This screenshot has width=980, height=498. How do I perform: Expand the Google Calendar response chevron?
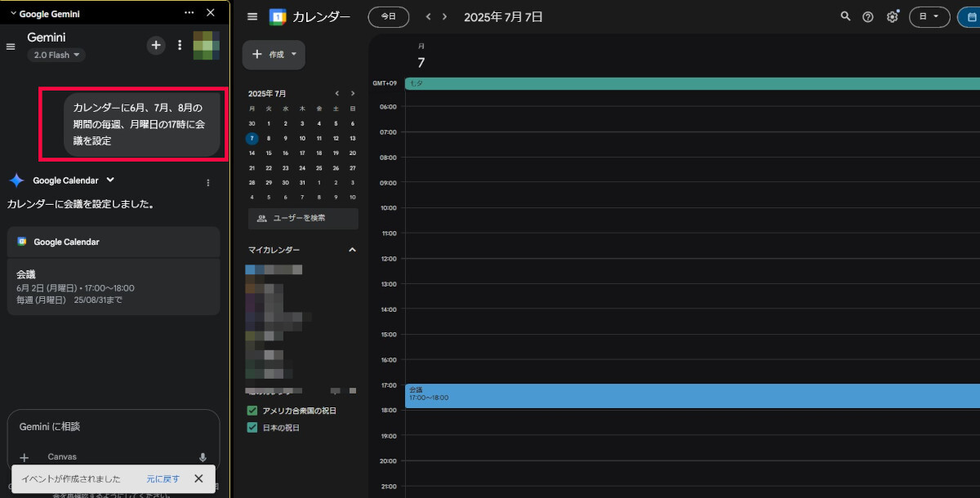pyautogui.click(x=110, y=180)
